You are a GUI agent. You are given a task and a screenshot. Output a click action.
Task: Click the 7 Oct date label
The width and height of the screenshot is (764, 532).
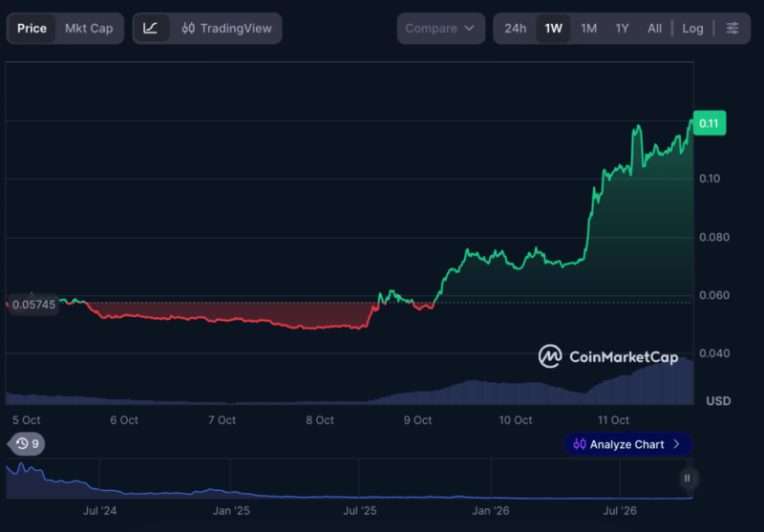[x=223, y=420]
